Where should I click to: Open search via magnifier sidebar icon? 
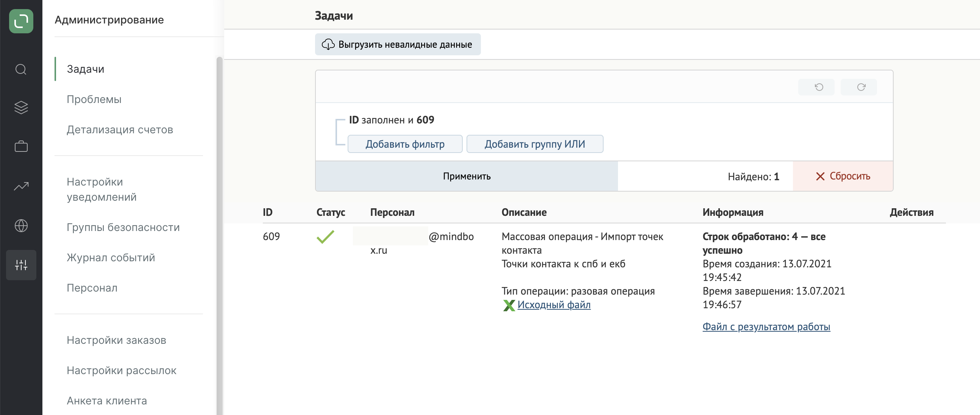click(x=21, y=69)
